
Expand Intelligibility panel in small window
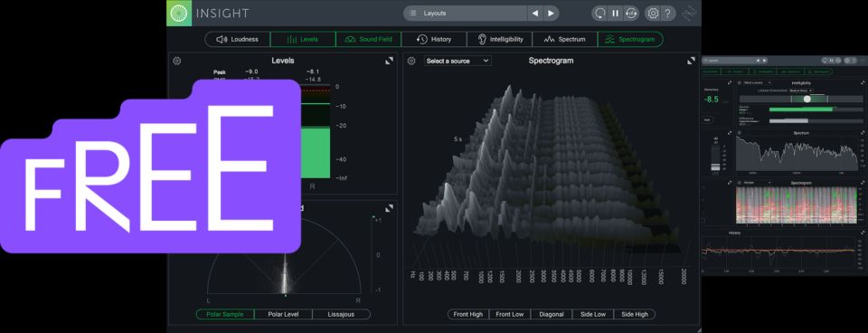click(x=863, y=82)
